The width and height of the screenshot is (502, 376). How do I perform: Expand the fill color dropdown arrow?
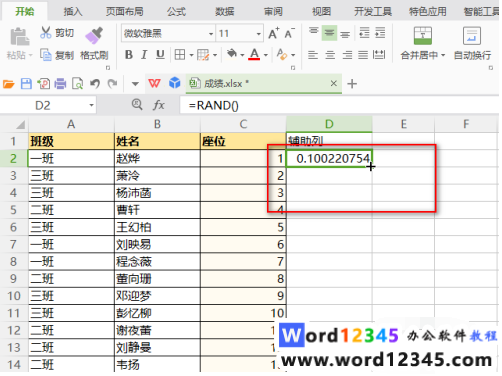(242, 55)
